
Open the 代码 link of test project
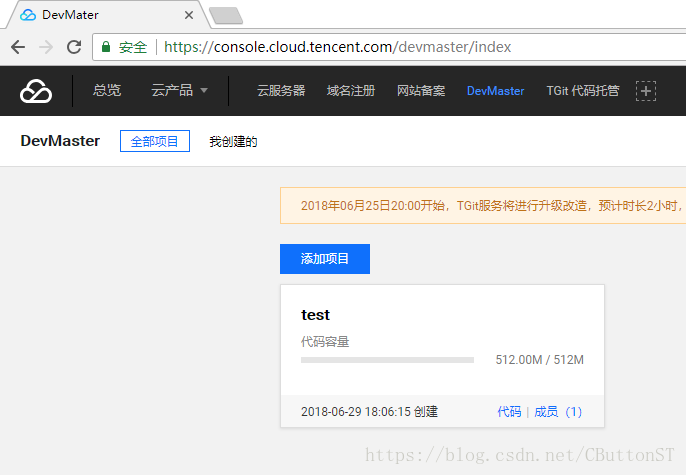click(509, 412)
